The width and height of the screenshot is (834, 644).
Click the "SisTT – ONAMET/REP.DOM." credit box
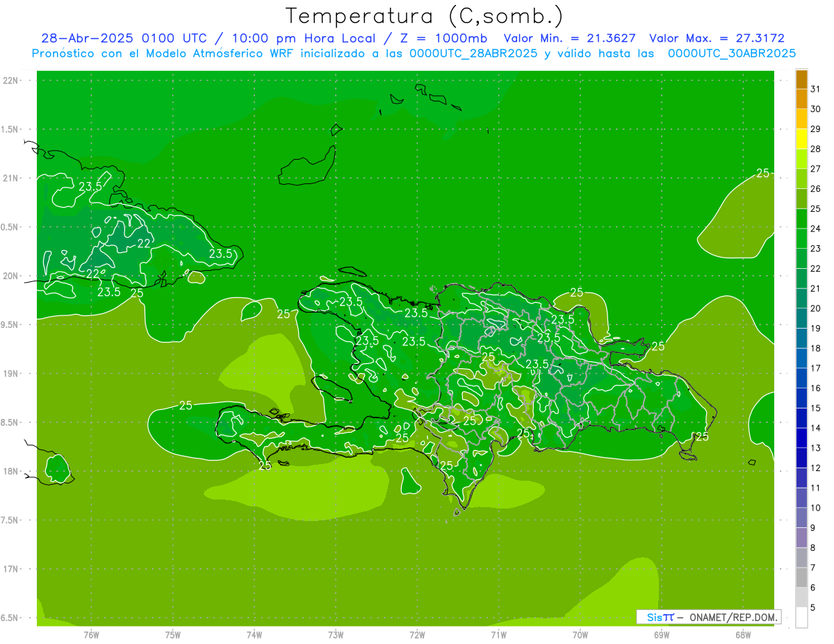click(708, 617)
